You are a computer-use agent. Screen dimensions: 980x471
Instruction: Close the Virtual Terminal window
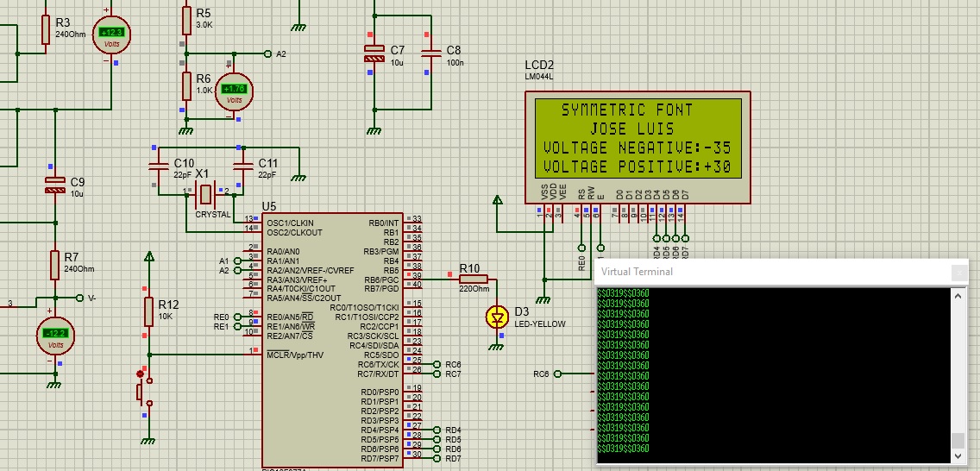tap(958, 272)
